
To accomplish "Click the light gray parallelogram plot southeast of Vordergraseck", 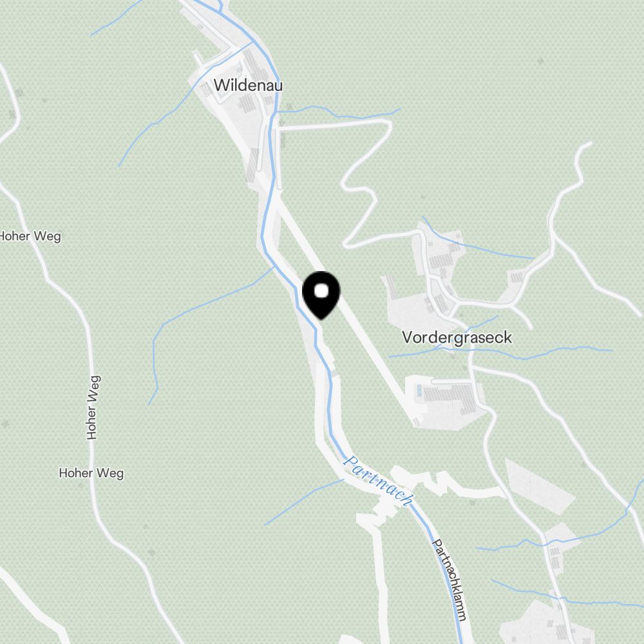I will pos(540,486).
